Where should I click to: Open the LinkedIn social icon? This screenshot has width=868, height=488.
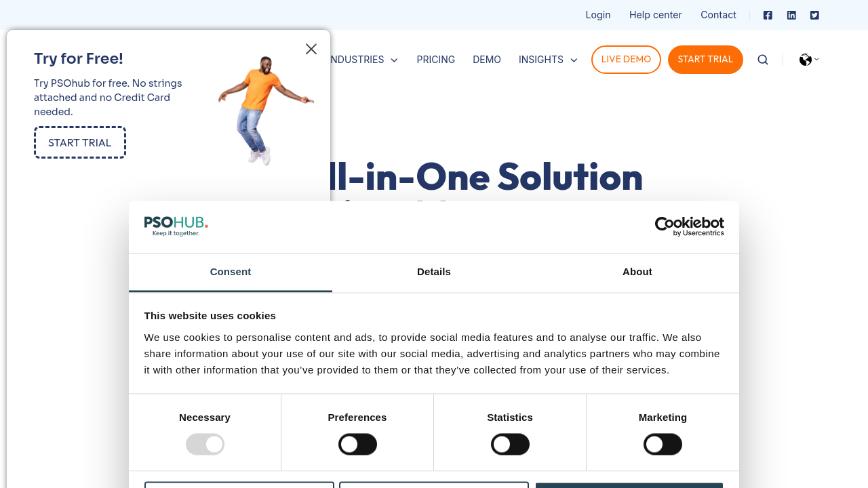[x=791, y=15]
